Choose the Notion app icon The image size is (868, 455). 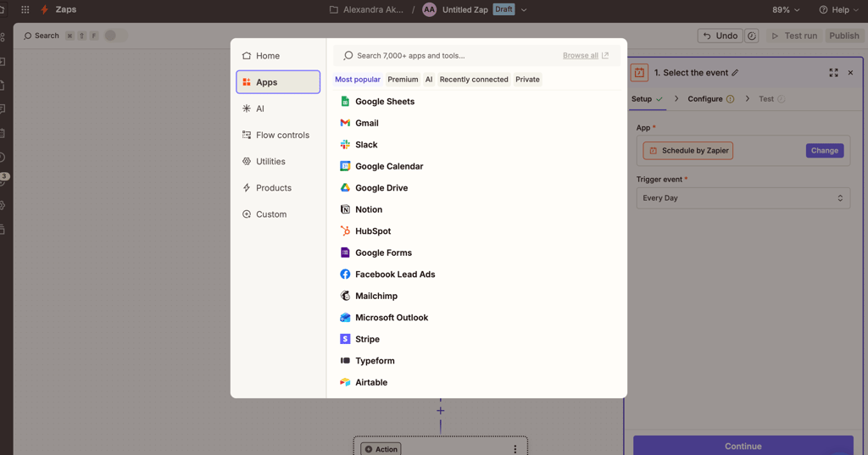(345, 209)
